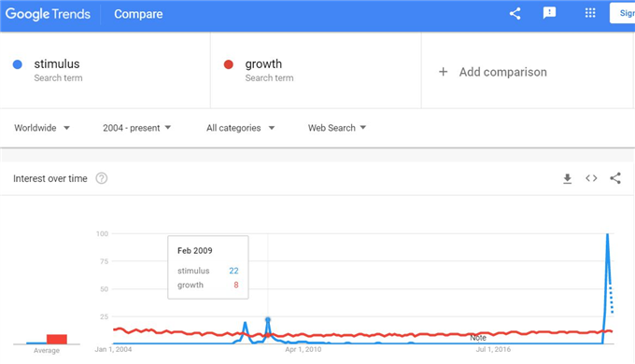Click the Google Trends logo
635x364 pixels.
(48, 14)
